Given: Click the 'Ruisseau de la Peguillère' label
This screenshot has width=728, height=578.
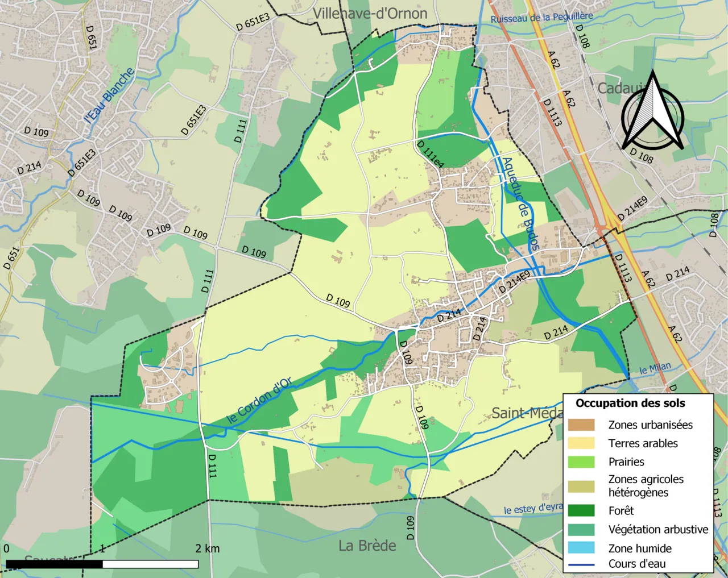Looking at the screenshot, I should tap(541, 18).
